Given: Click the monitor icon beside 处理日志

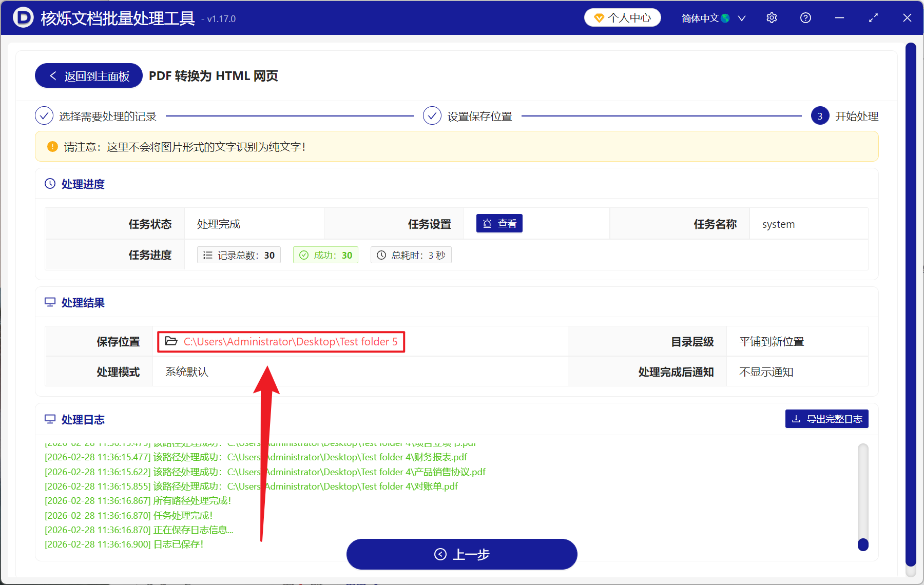Looking at the screenshot, I should [x=50, y=419].
